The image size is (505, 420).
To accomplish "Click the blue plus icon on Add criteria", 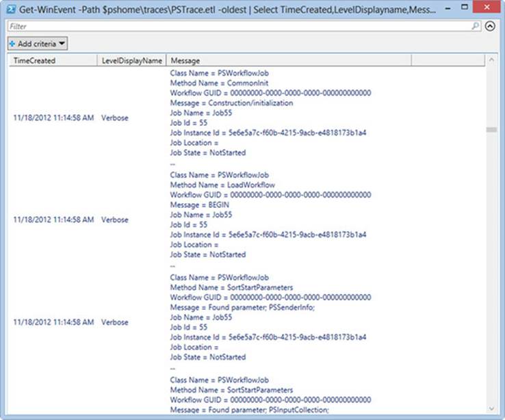I will click(x=12, y=44).
